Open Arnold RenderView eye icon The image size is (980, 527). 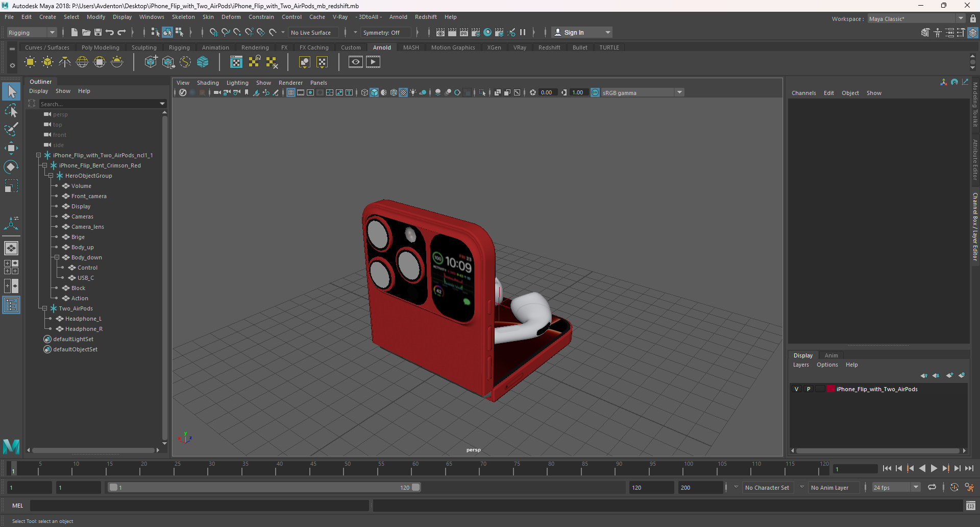[356, 62]
